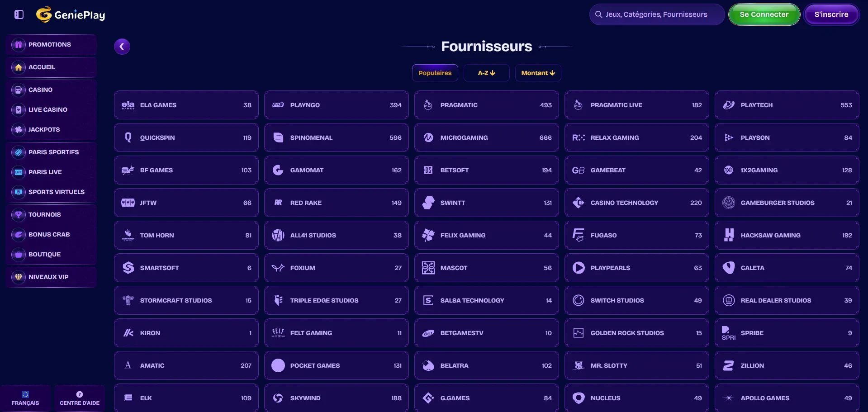Toggle the sidebar collapse icon
The width and height of the screenshot is (868, 412).
click(x=19, y=14)
